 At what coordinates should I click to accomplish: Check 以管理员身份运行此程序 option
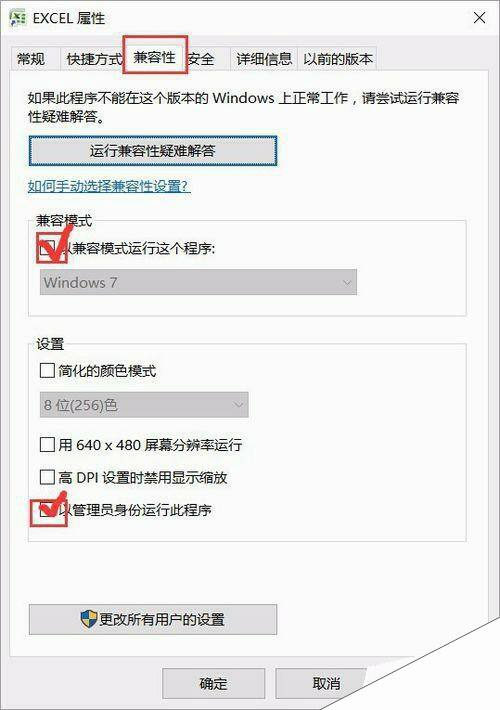(x=48, y=510)
